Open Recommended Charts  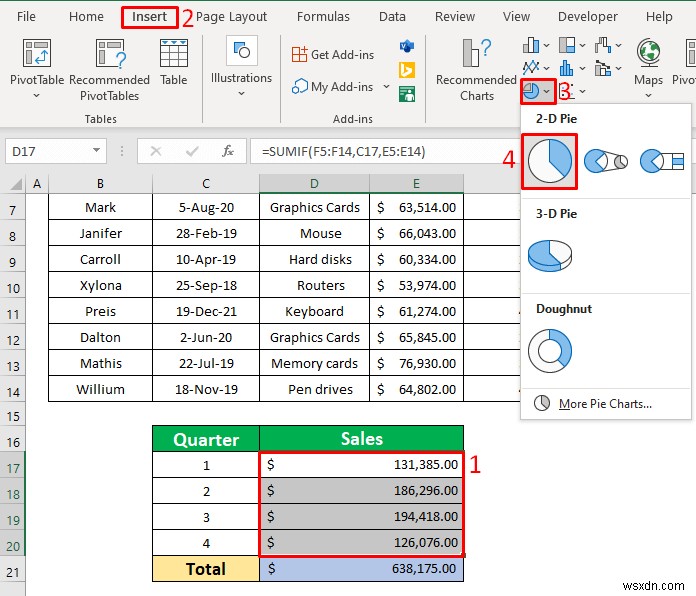(x=477, y=70)
